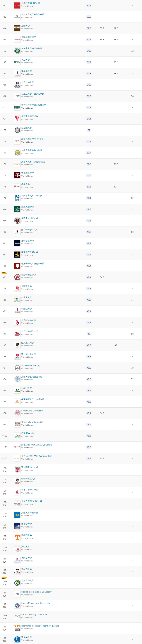Open the USF San Francisco logo
This screenshot has width=142, height=644.
point(17,300)
